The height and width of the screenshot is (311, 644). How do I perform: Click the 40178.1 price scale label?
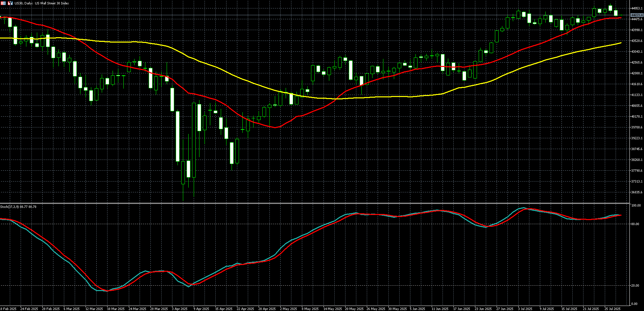(637, 117)
